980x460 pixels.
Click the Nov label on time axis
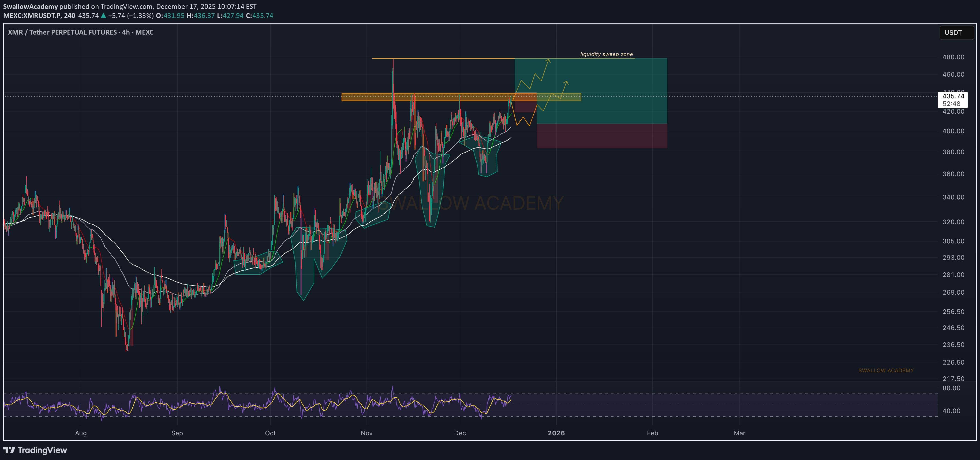(x=366, y=433)
